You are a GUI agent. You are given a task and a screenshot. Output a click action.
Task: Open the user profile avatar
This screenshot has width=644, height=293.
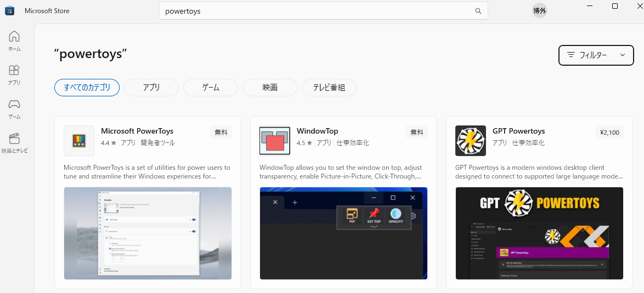point(540,11)
